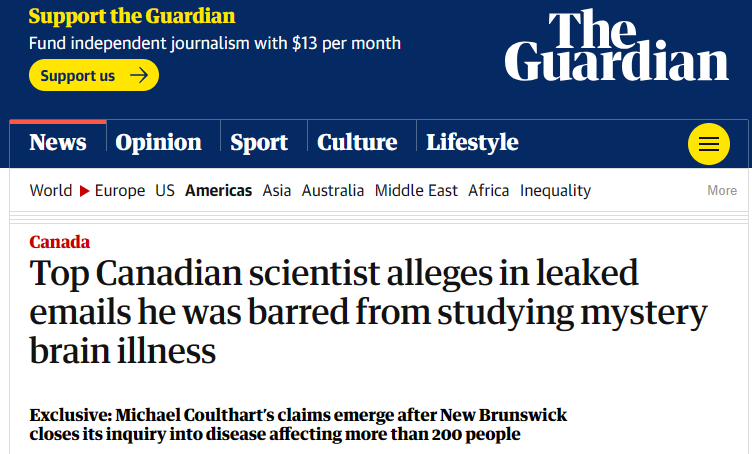Click the arrow icon on Support us

(x=139, y=75)
